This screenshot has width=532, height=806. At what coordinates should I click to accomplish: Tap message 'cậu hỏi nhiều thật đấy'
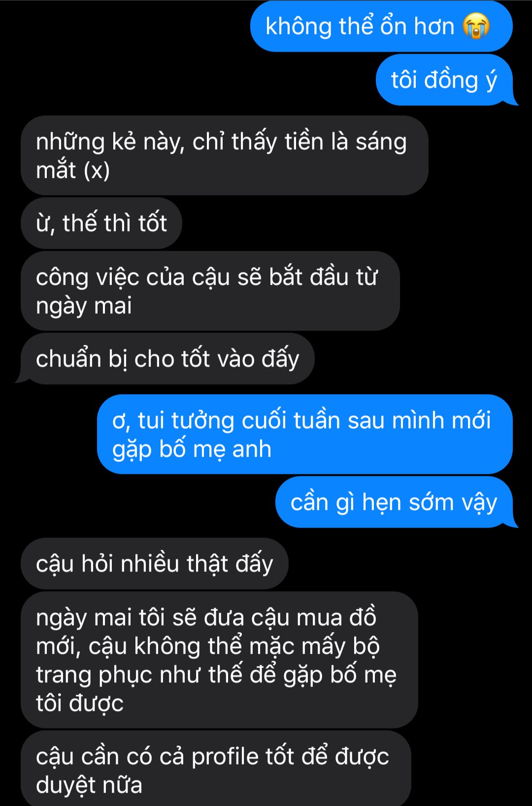tap(154, 563)
